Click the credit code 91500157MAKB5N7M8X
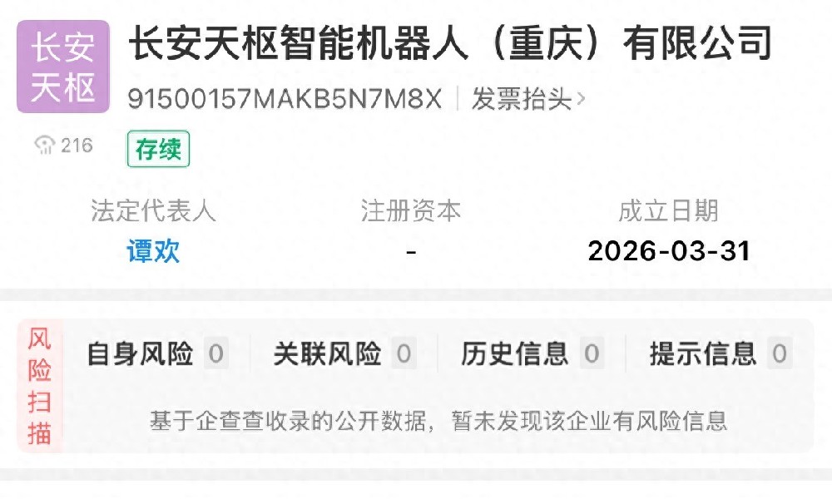The image size is (832, 504). 285,99
